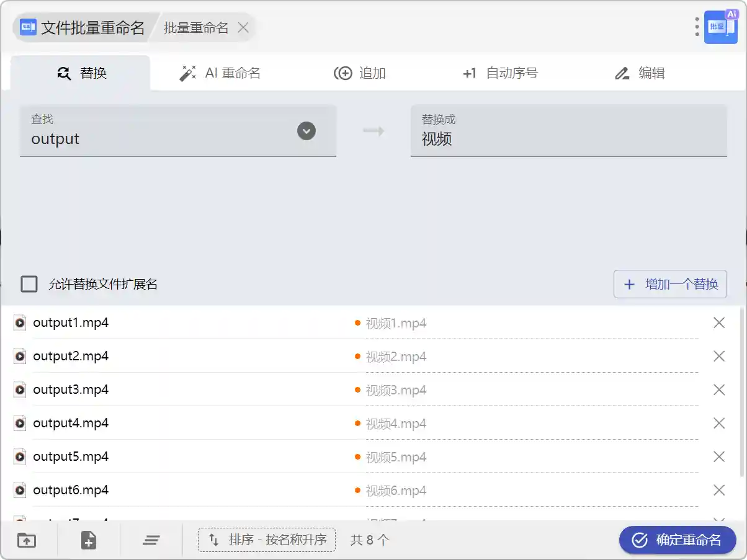Remove output1.mp4 from the list
The height and width of the screenshot is (560, 747).
[x=719, y=322]
